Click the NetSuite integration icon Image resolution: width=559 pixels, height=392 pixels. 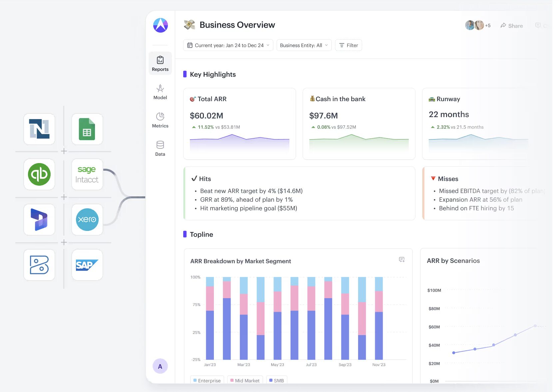[x=39, y=129]
